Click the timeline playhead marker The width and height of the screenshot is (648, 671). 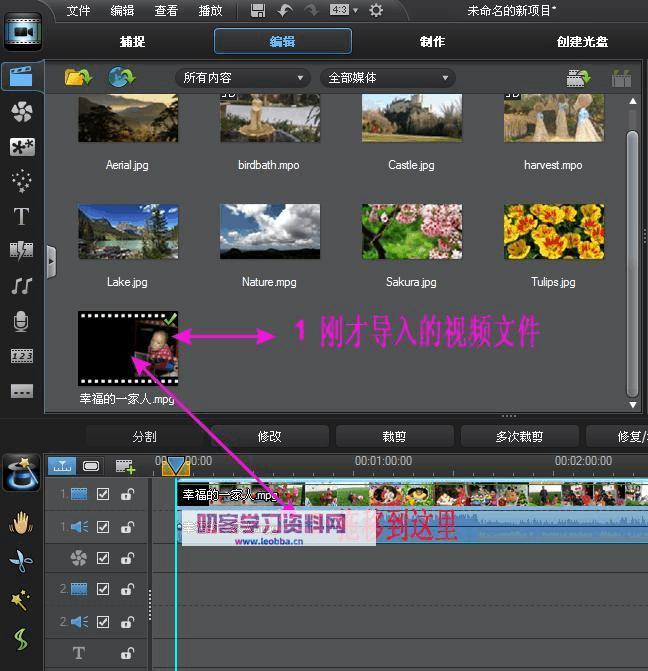click(175, 465)
